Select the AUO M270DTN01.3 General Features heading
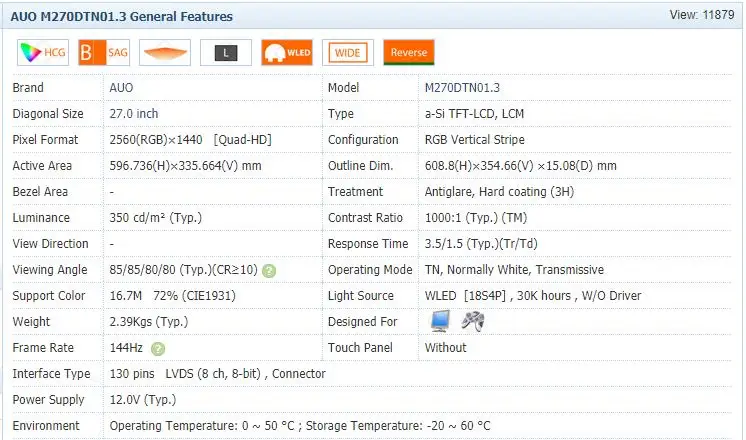 pyautogui.click(x=122, y=17)
